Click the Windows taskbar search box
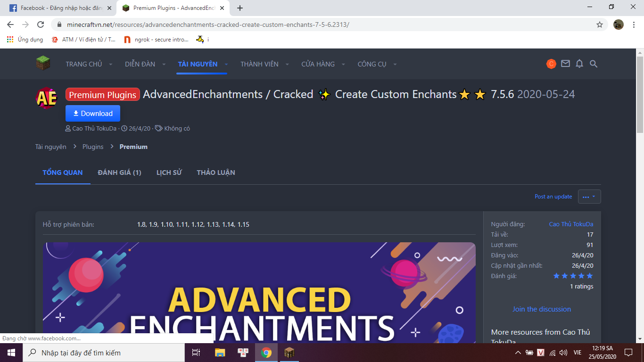Image resolution: width=644 pixels, height=362 pixels. tap(104, 353)
